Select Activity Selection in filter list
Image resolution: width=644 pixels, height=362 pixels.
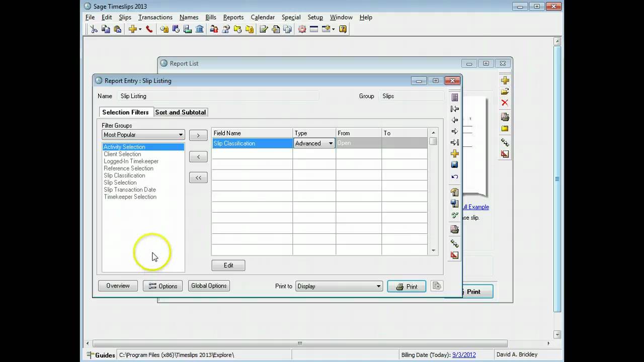(143, 147)
